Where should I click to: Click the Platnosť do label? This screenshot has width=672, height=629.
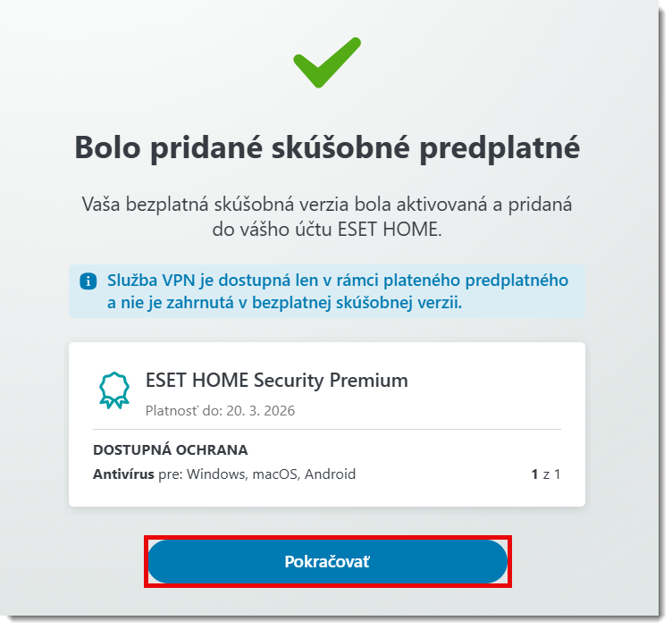tap(181, 411)
